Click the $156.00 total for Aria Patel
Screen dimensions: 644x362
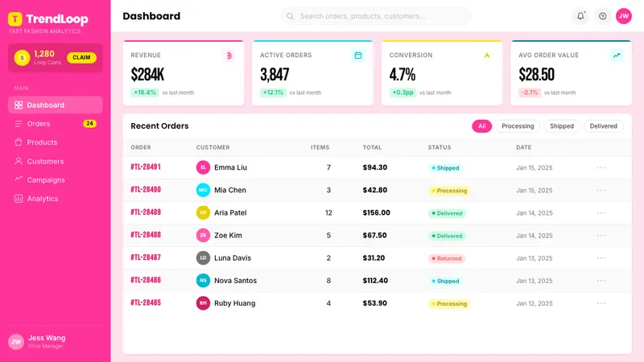click(x=376, y=212)
